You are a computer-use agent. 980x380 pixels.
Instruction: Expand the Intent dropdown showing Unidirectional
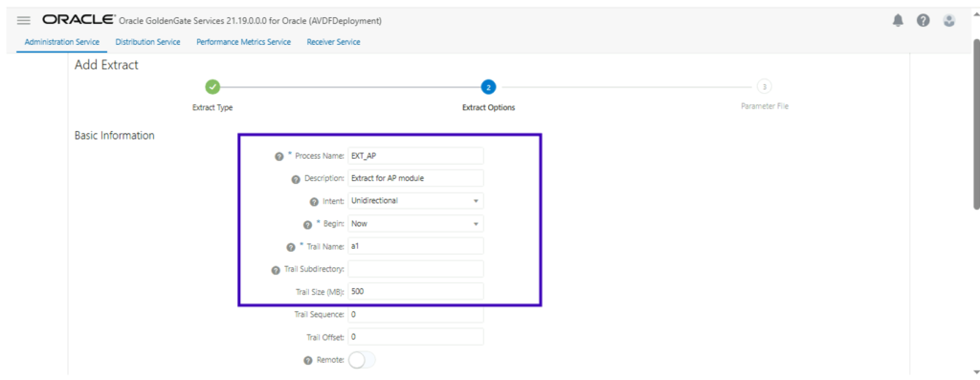click(415, 201)
